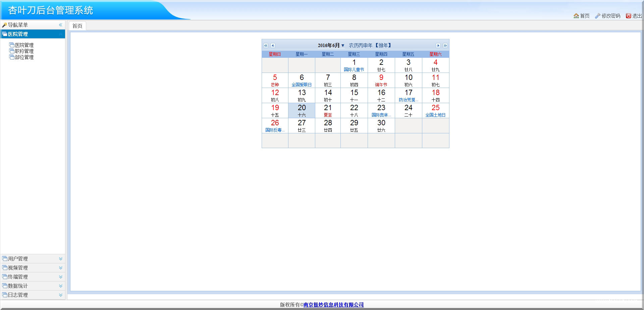Switch to the 首页 tab
The height and width of the screenshot is (310, 644).
click(x=77, y=26)
